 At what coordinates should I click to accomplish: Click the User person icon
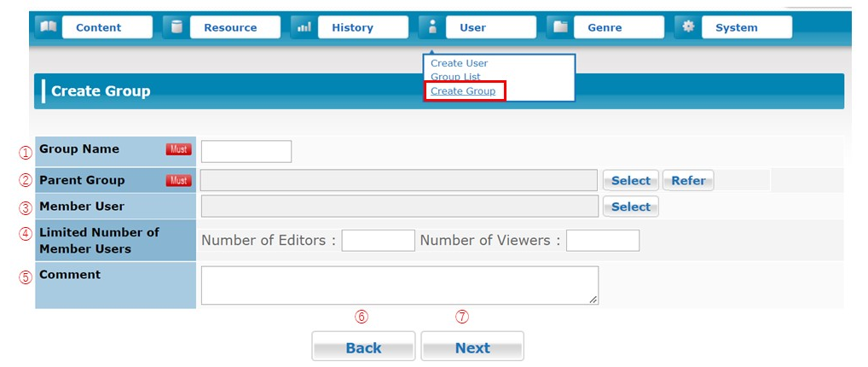coord(431,27)
